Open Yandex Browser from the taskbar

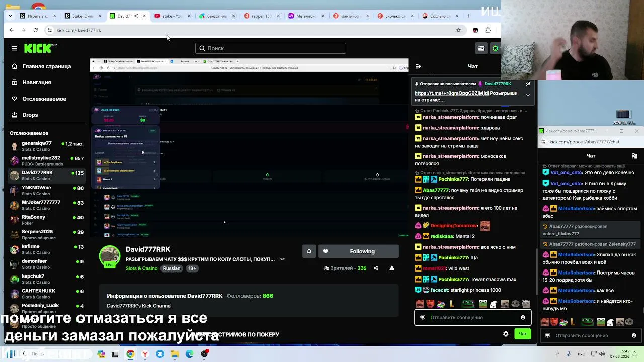(x=145, y=354)
